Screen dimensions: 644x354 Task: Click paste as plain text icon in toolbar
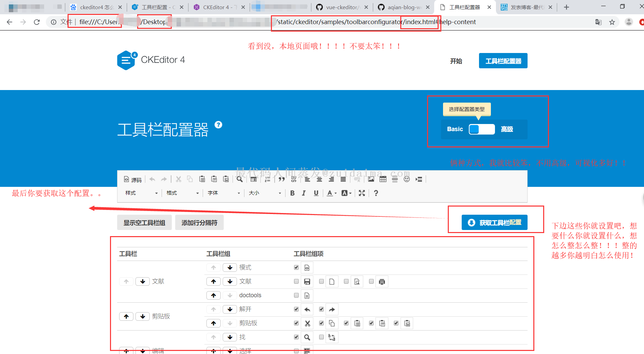214,179
